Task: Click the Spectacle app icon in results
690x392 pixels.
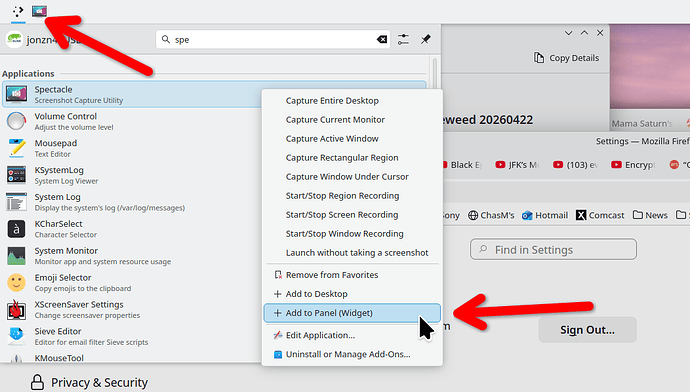Action: coord(16,94)
